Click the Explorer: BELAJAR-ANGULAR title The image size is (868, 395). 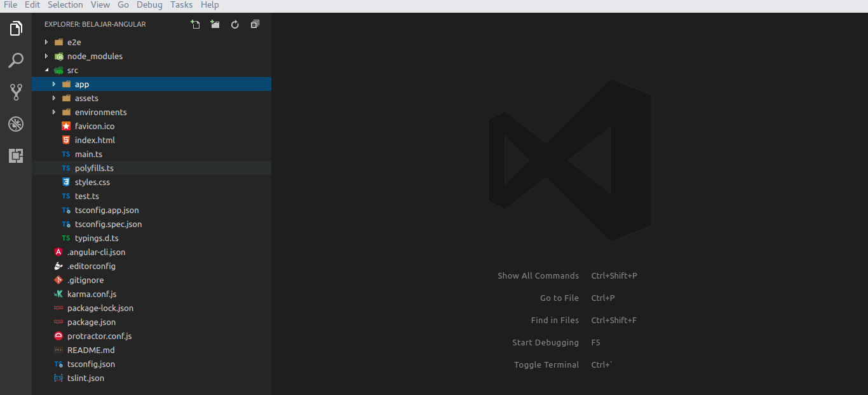tap(95, 24)
